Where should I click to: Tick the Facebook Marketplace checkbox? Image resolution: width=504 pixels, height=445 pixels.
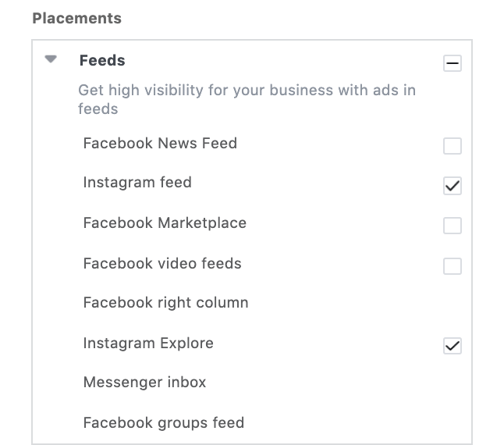(x=452, y=226)
